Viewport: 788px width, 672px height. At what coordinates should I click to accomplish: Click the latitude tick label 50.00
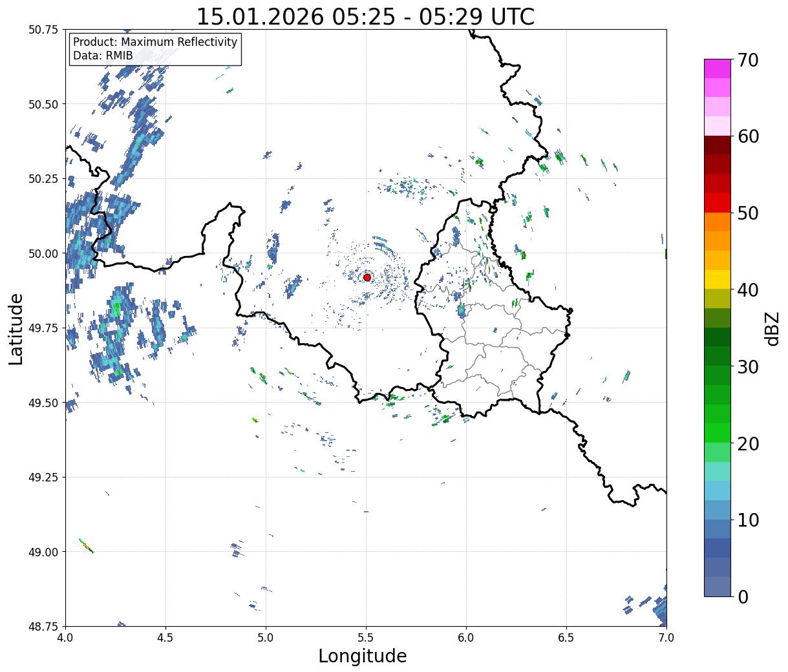[43, 253]
